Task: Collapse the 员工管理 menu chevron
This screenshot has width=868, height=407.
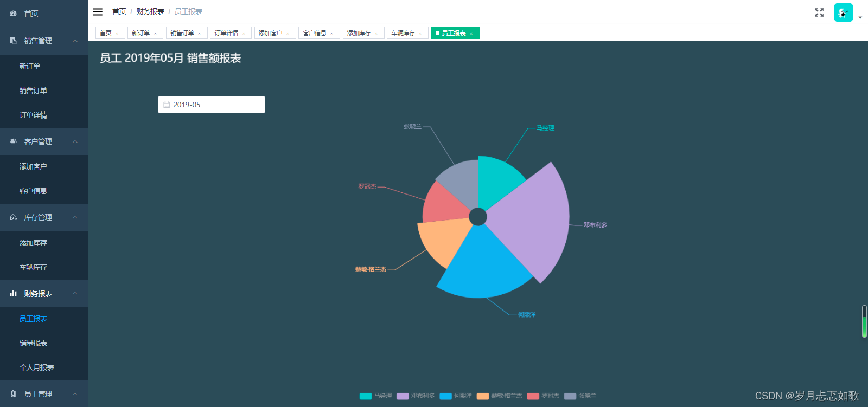Action: coord(75,394)
